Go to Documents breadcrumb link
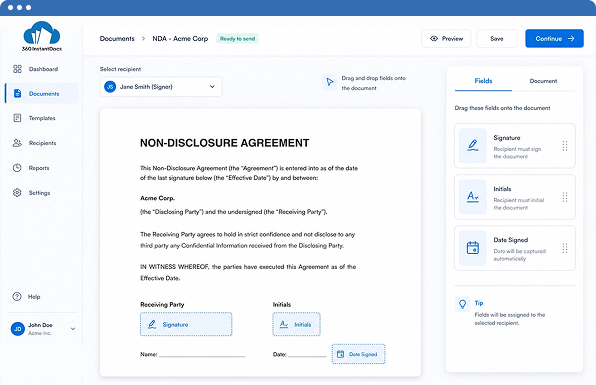 pyautogui.click(x=117, y=39)
